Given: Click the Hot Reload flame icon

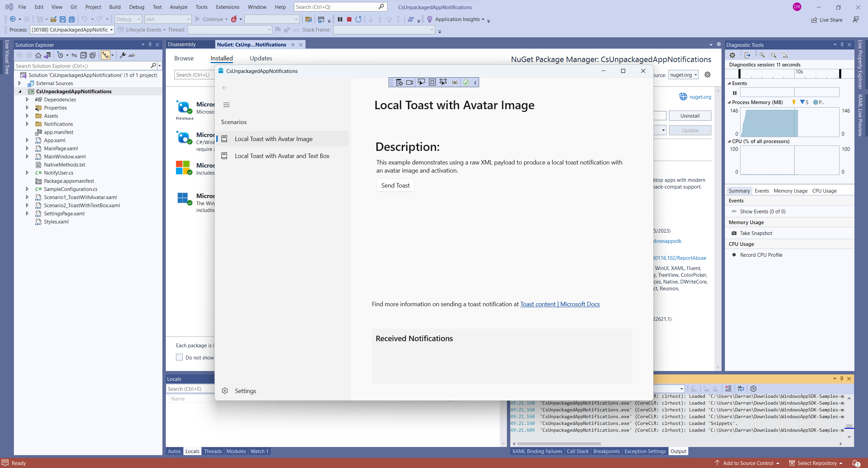Looking at the screenshot, I should (x=234, y=19).
